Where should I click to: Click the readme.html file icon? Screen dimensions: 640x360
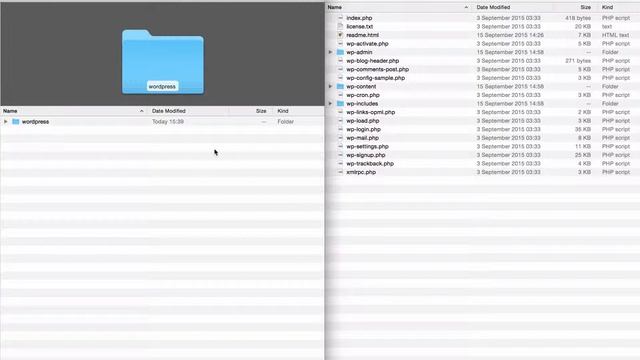tap(340, 35)
